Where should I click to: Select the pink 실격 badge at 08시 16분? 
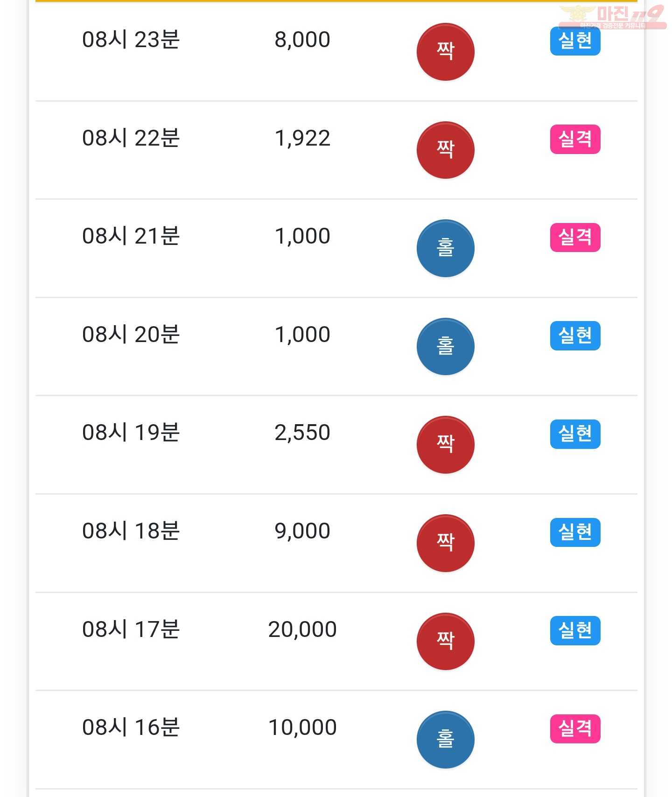click(x=575, y=729)
